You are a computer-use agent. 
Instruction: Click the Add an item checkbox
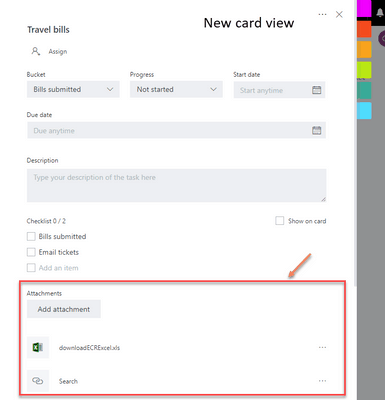click(31, 268)
